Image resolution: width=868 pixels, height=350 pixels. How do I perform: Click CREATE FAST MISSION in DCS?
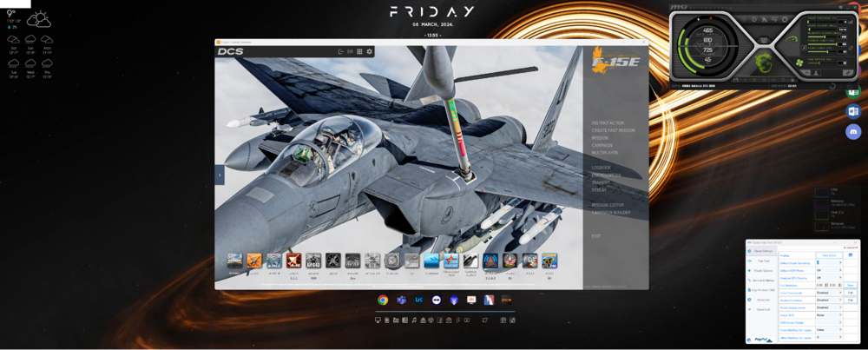click(x=614, y=130)
